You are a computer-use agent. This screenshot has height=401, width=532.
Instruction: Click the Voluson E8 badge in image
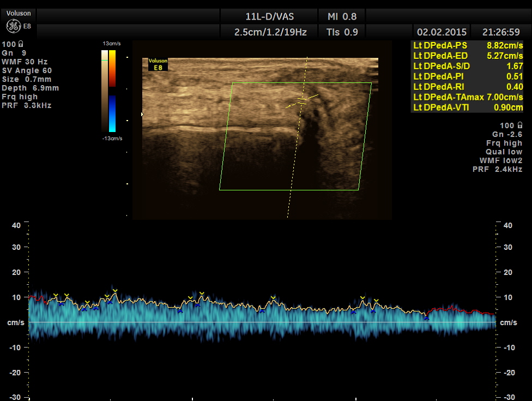tap(158, 64)
